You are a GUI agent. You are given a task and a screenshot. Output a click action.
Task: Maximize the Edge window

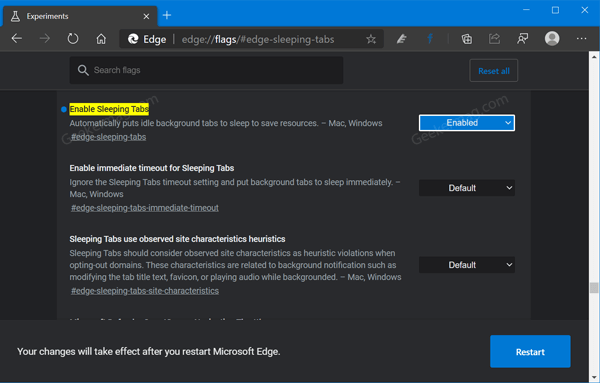[x=555, y=10]
